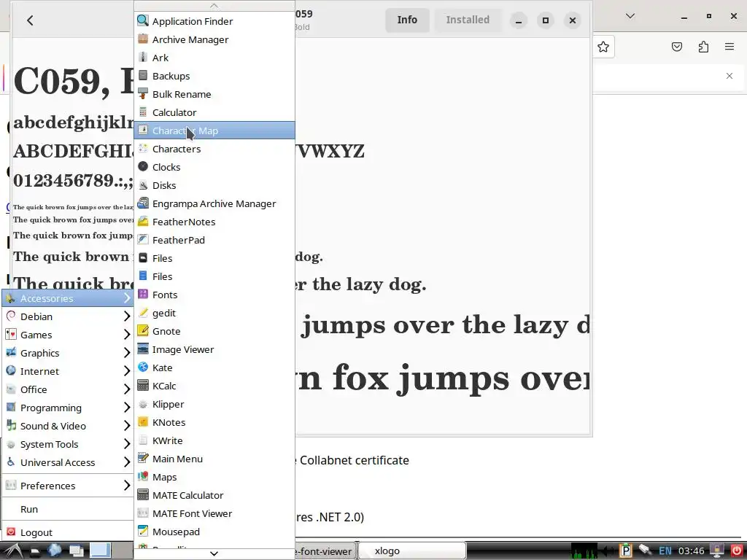This screenshot has width=747, height=560.
Task: Switch to xlogo taskbar window
Action: click(412, 551)
